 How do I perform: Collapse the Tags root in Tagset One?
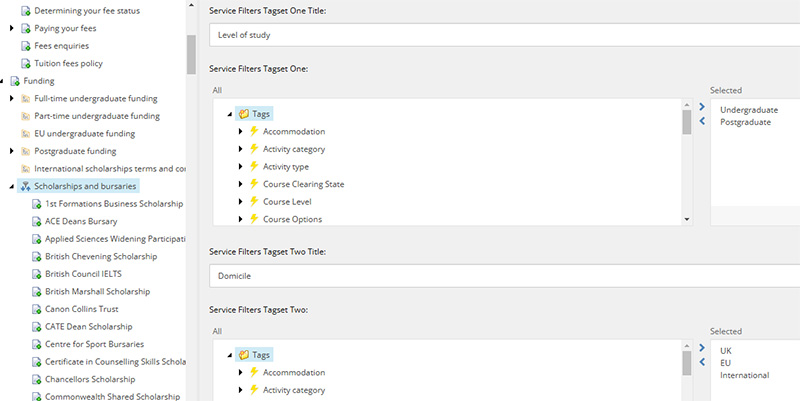[x=230, y=114]
